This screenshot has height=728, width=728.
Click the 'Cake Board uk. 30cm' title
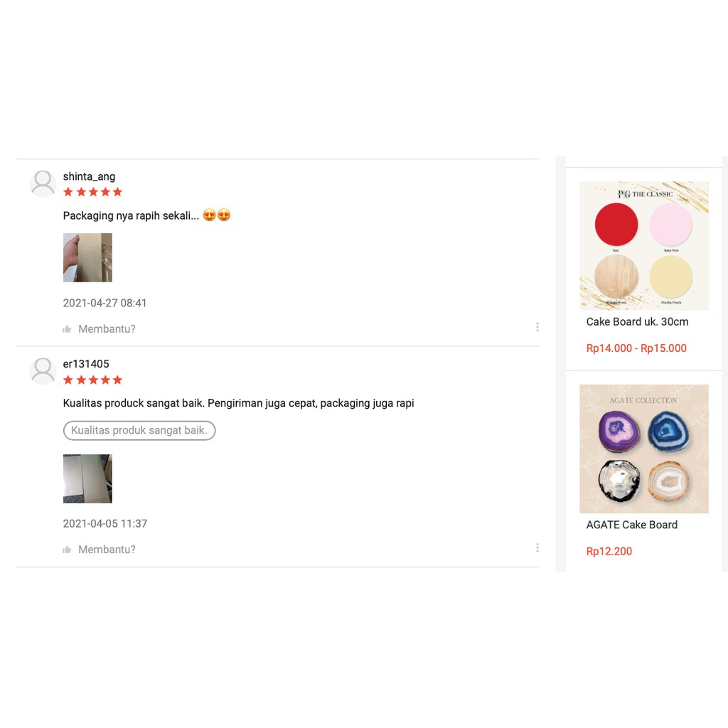click(637, 322)
